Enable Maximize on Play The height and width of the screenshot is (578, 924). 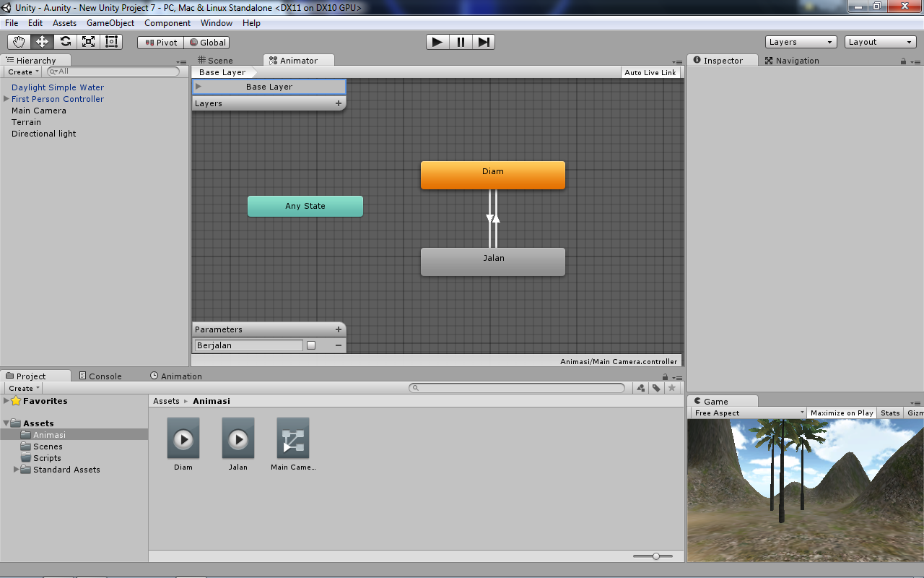click(842, 413)
